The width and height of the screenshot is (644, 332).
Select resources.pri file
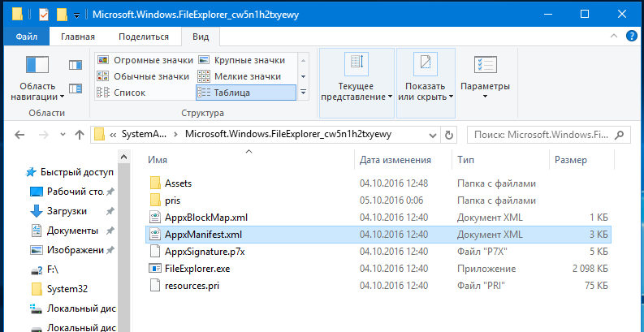point(378,285)
